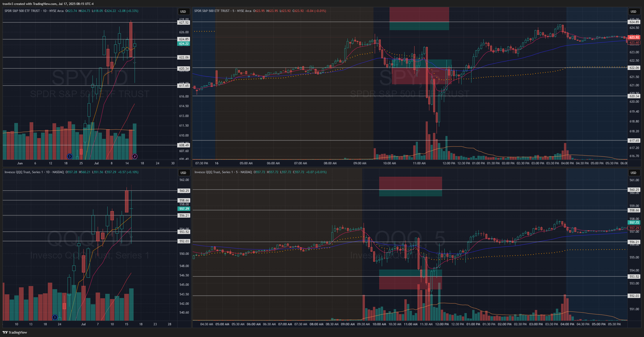
Task: Click 552.03 level label on QQQ 5-minute axis
Action: 634,296
